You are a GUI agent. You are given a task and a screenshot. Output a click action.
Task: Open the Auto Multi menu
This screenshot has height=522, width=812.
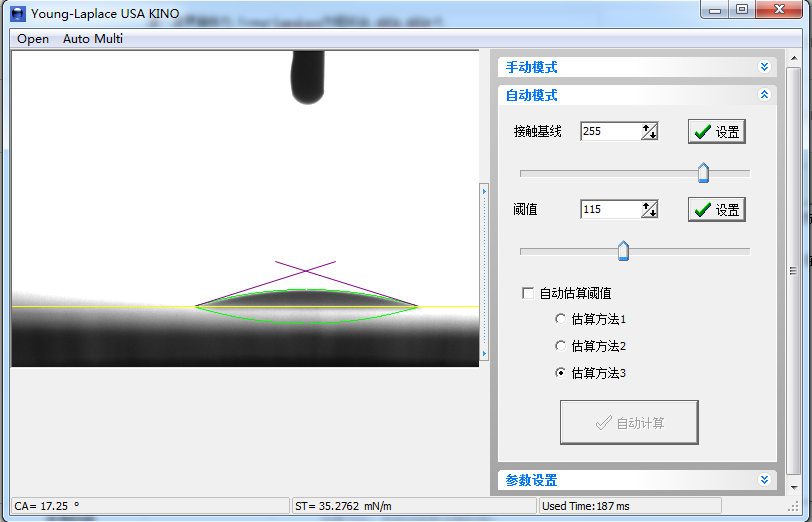[93, 39]
